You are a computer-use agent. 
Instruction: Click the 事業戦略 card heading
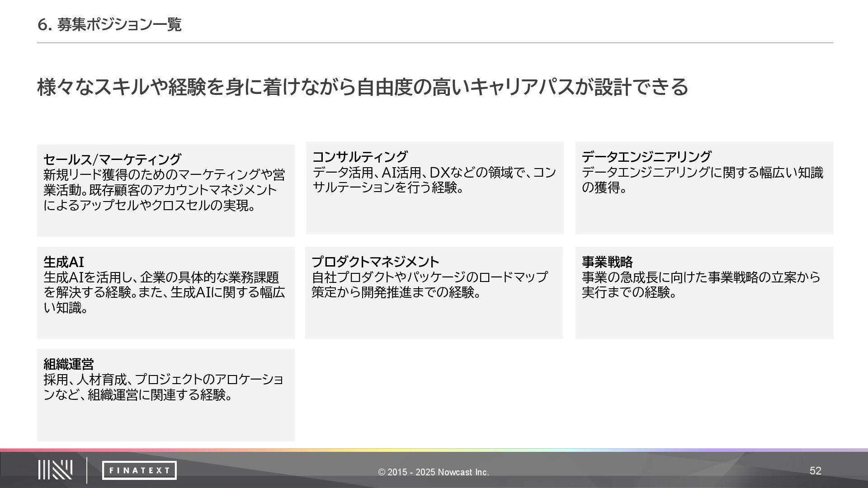click(607, 262)
